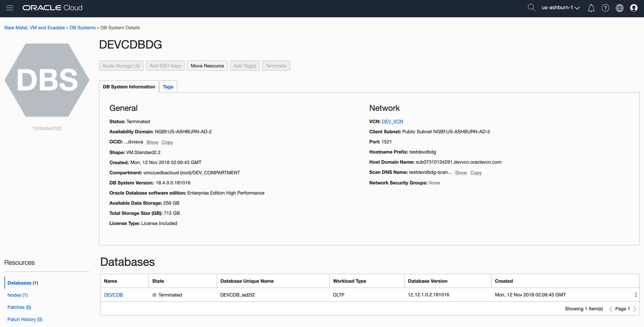Image resolution: width=644 pixels, height=327 pixels.
Task: Go to next page arrow
Action: (635, 309)
